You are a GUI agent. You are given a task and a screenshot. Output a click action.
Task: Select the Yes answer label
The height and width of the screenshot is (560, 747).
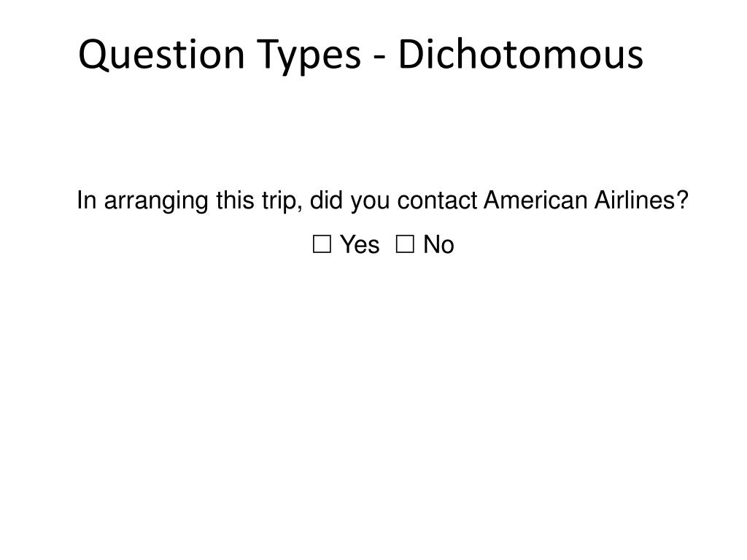pos(360,245)
